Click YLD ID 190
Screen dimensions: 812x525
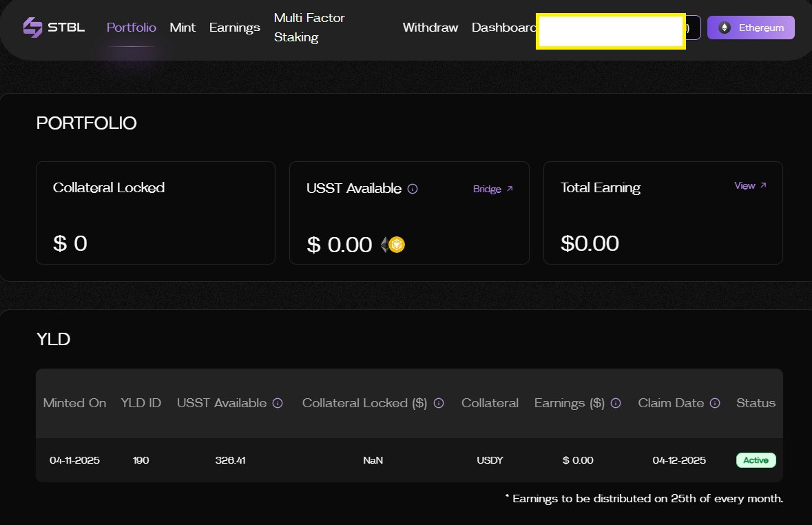[141, 460]
